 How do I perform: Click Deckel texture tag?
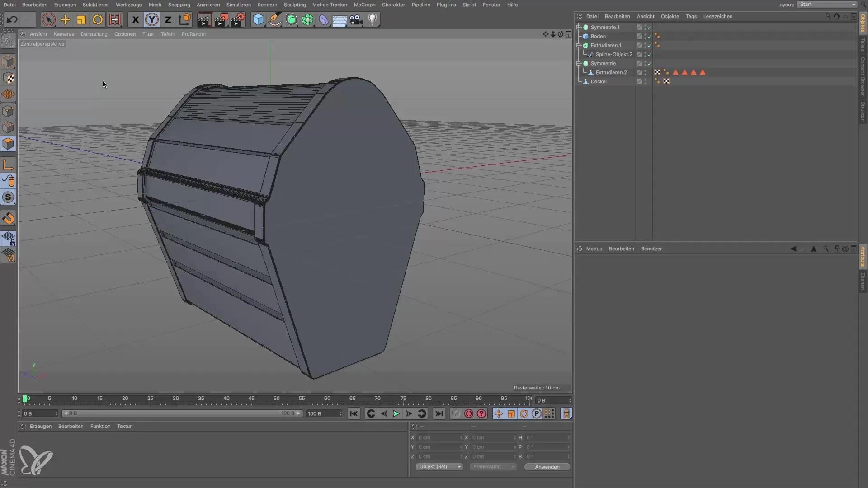(x=666, y=81)
